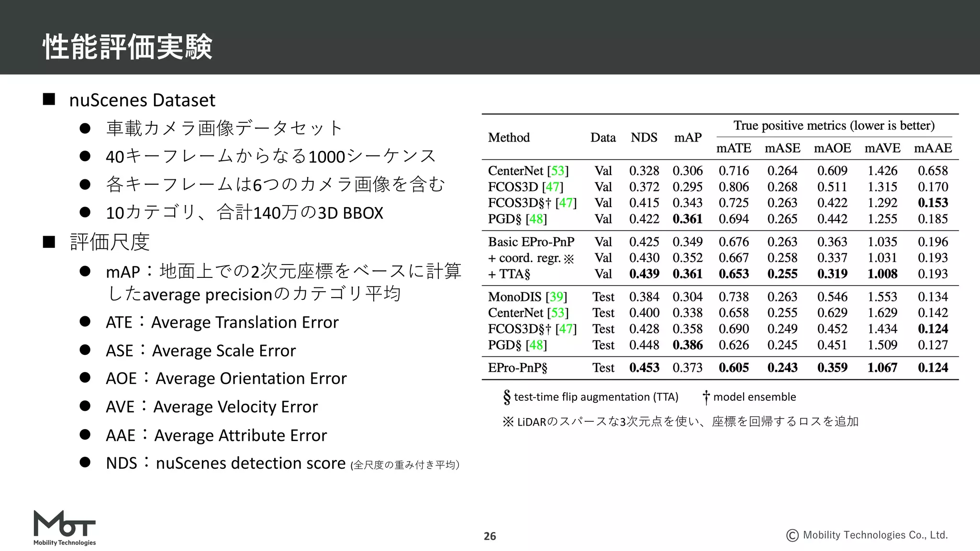Click the slide title 性能評価実験

click(127, 47)
